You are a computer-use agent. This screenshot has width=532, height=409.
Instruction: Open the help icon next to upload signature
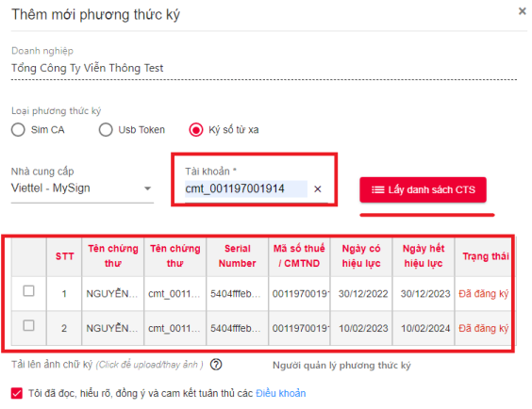[x=216, y=365]
